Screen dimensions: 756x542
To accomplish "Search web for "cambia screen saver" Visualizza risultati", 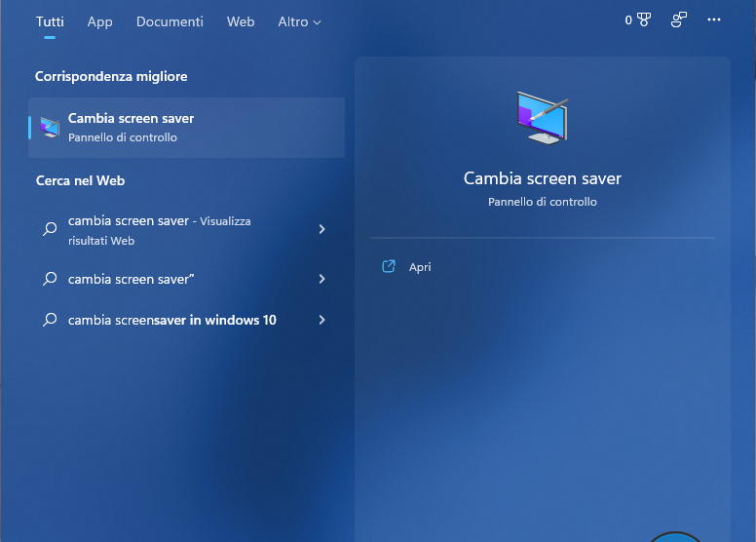I will [x=187, y=230].
